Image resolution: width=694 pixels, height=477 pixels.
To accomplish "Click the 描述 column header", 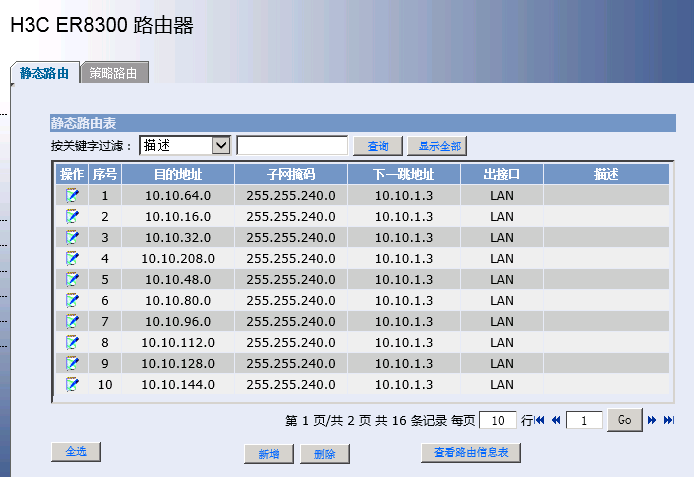I will [x=606, y=174].
